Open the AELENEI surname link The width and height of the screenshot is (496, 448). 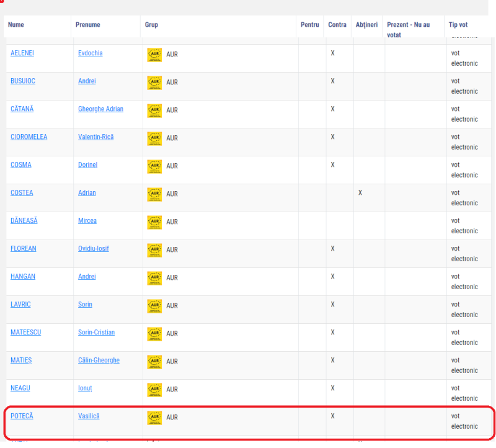click(22, 53)
